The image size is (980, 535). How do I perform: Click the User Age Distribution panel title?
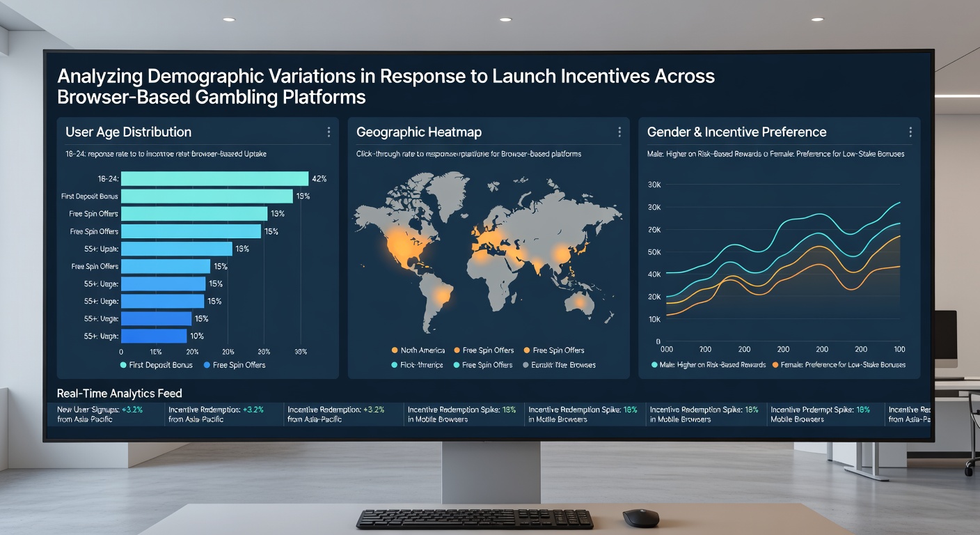pyautogui.click(x=128, y=132)
